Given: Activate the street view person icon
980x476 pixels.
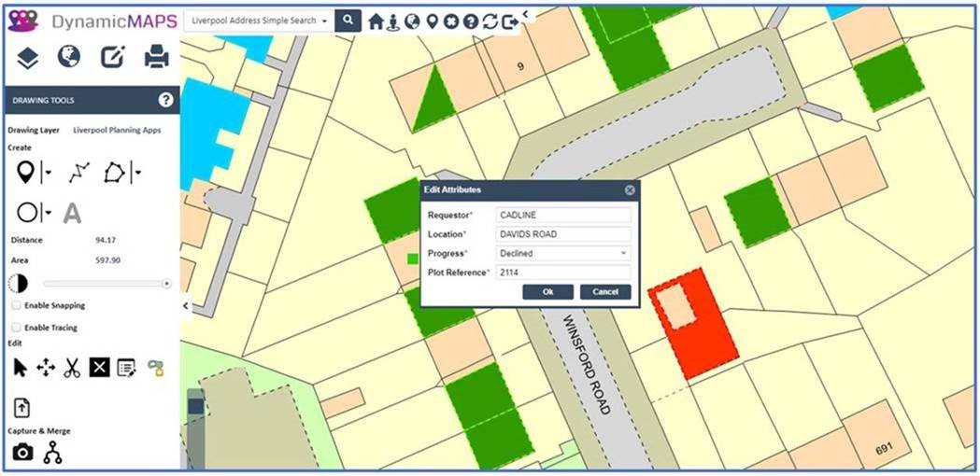Looking at the screenshot, I should tap(393, 21).
